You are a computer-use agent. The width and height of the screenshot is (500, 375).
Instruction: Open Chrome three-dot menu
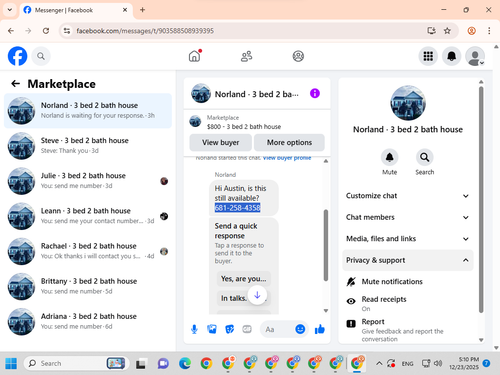(489, 31)
